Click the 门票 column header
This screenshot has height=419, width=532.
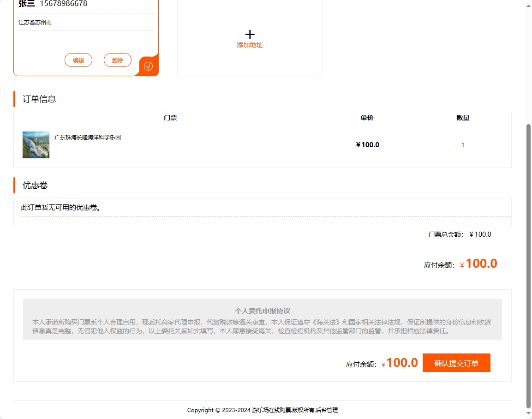(x=171, y=118)
